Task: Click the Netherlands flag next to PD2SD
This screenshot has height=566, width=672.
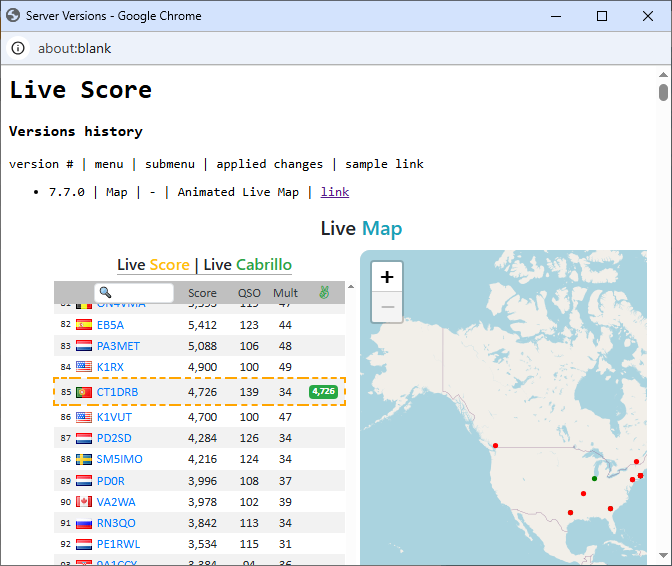Action: [x=84, y=438]
